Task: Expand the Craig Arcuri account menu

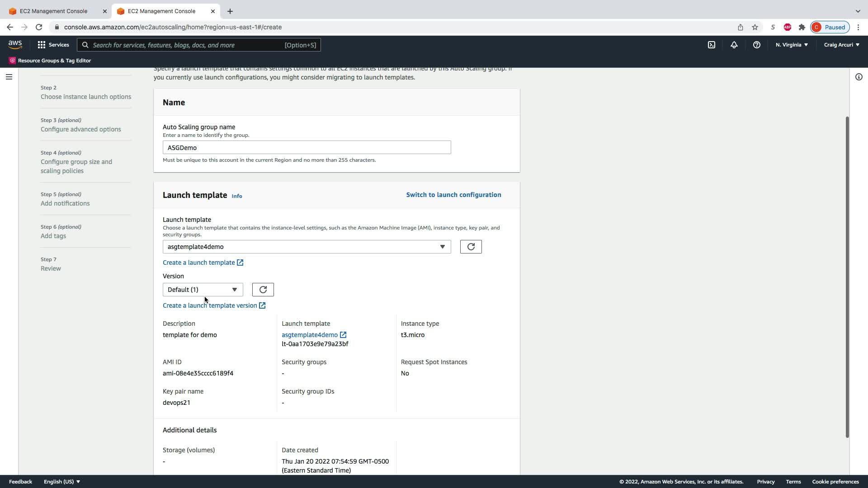Action: [x=841, y=45]
